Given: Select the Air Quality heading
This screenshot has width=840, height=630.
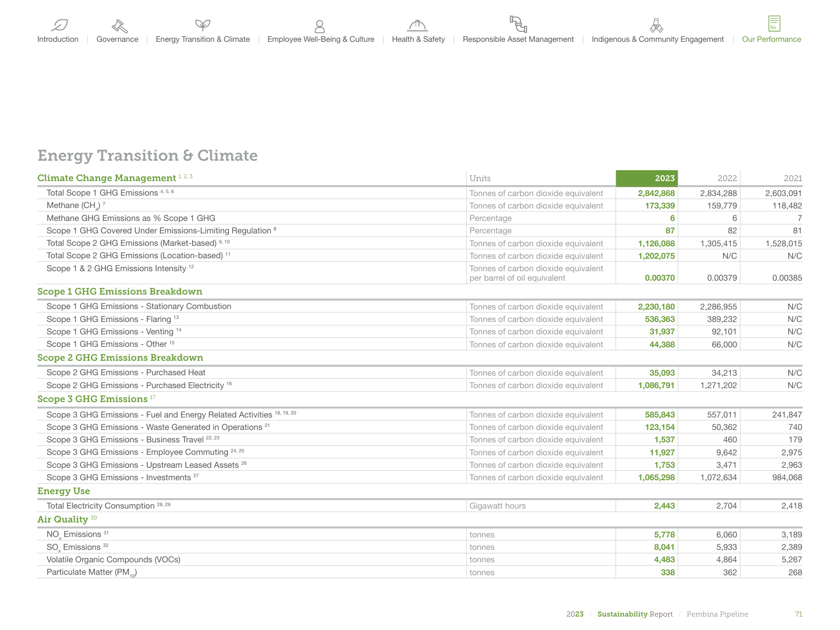Looking at the screenshot, I should point(63,520).
